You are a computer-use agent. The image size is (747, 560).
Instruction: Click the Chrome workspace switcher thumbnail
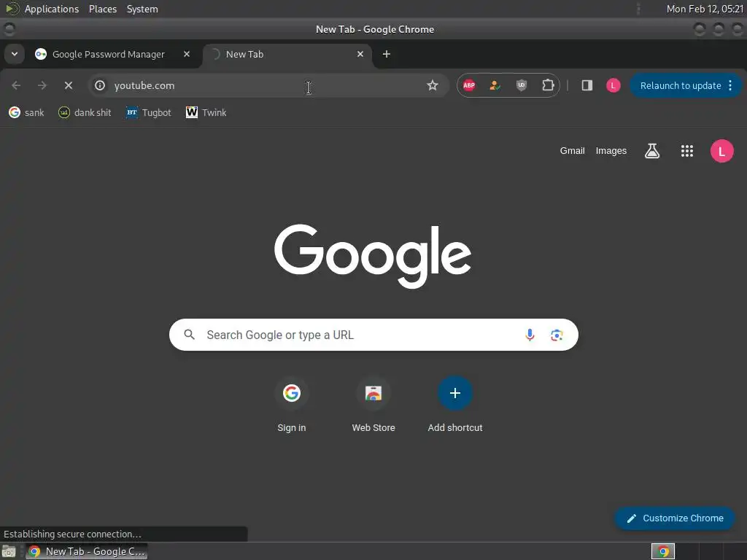(662, 551)
